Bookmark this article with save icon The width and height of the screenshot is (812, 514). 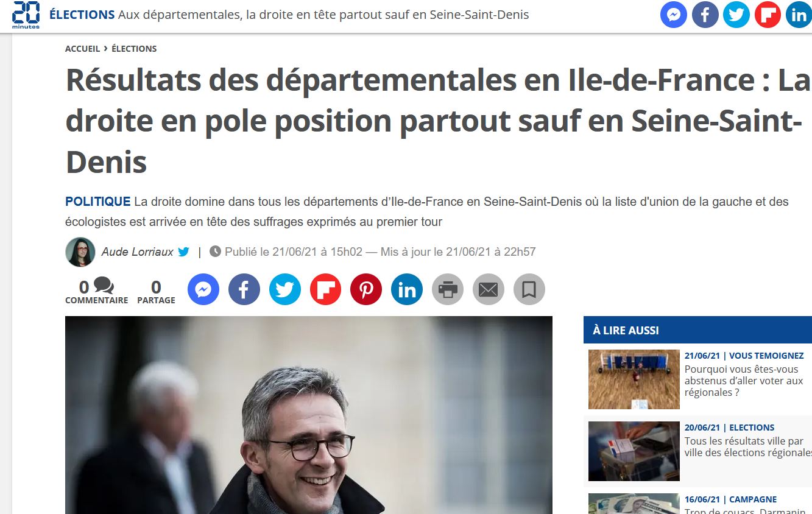(x=529, y=289)
